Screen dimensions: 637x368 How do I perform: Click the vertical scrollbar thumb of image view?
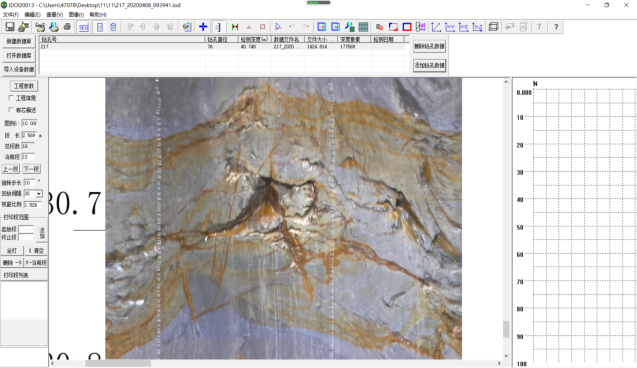click(x=506, y=329)
